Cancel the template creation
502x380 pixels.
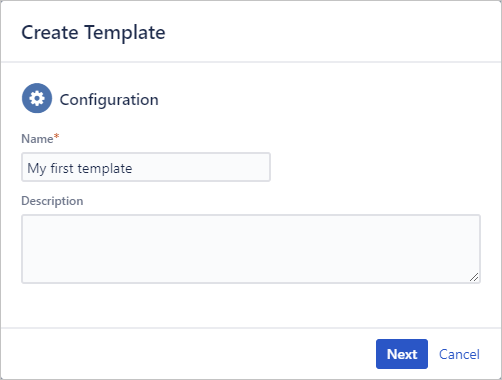[x=459, y=354]
